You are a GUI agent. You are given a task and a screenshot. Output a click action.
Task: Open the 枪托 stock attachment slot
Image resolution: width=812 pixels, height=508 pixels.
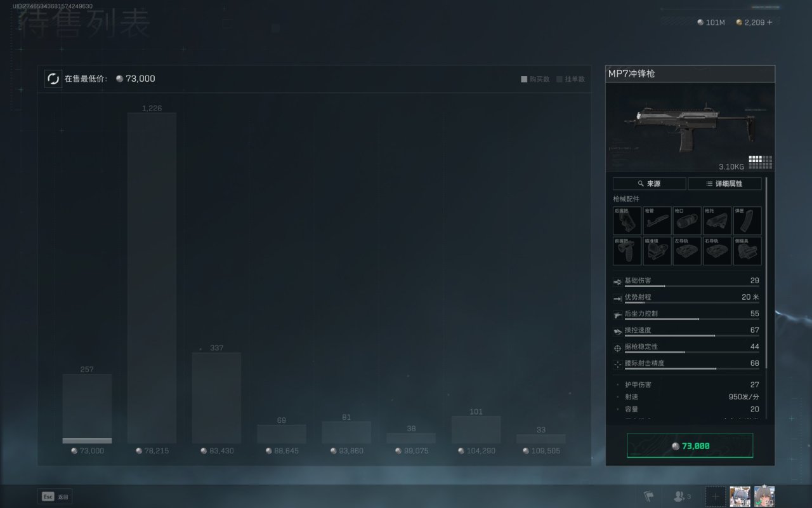[717, 221]
